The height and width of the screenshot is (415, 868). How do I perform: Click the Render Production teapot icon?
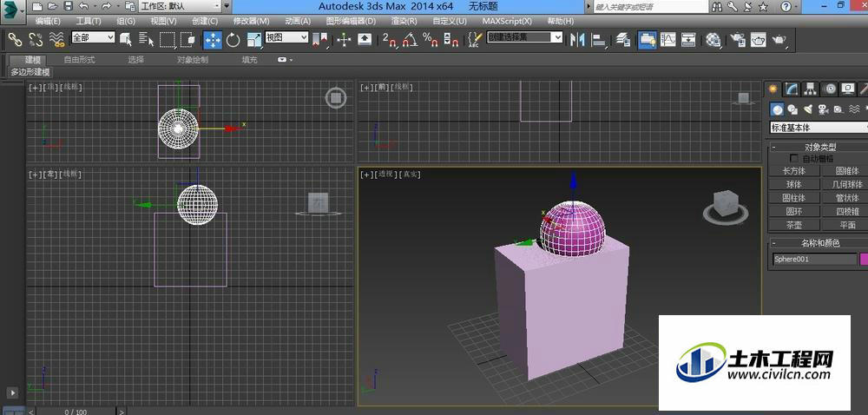point(779,39)
